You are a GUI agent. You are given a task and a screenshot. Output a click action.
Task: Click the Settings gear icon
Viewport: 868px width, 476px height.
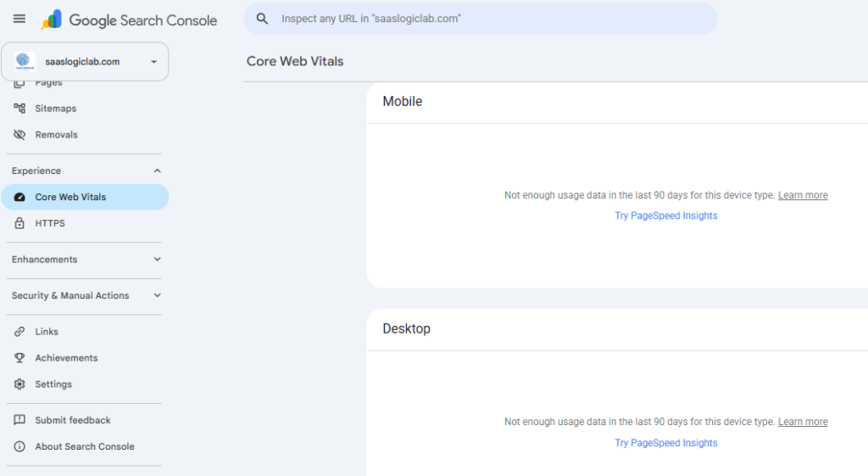19,384
